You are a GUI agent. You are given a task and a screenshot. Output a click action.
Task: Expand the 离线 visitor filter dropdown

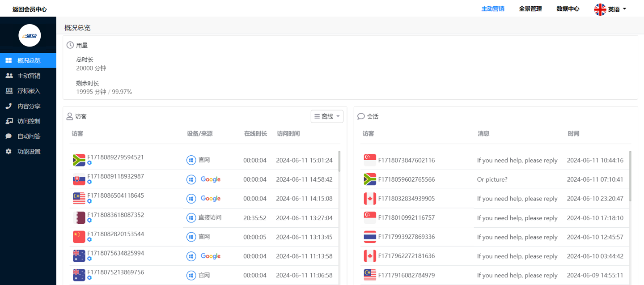coord(327,116)
